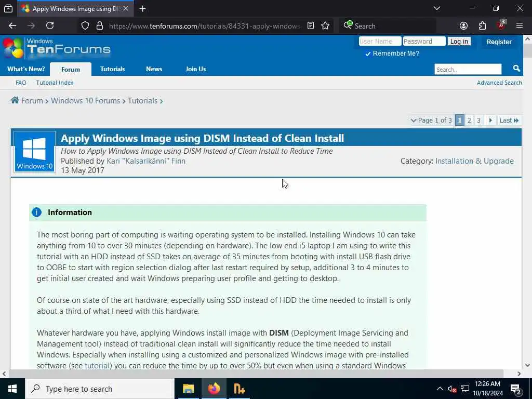This screenshot has width=532, height=399.
Task: Open Firefox tab overview icon at top-left
Action: click(8, 9)
